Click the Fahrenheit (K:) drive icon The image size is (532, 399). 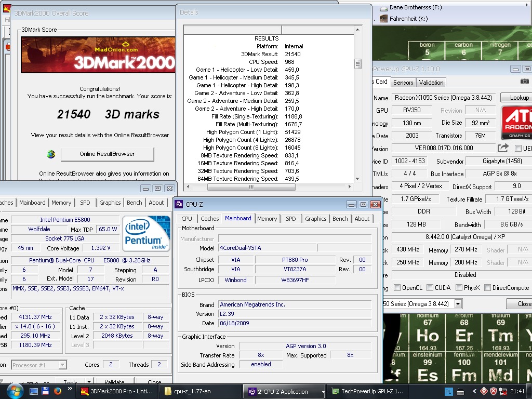[384, 18]
